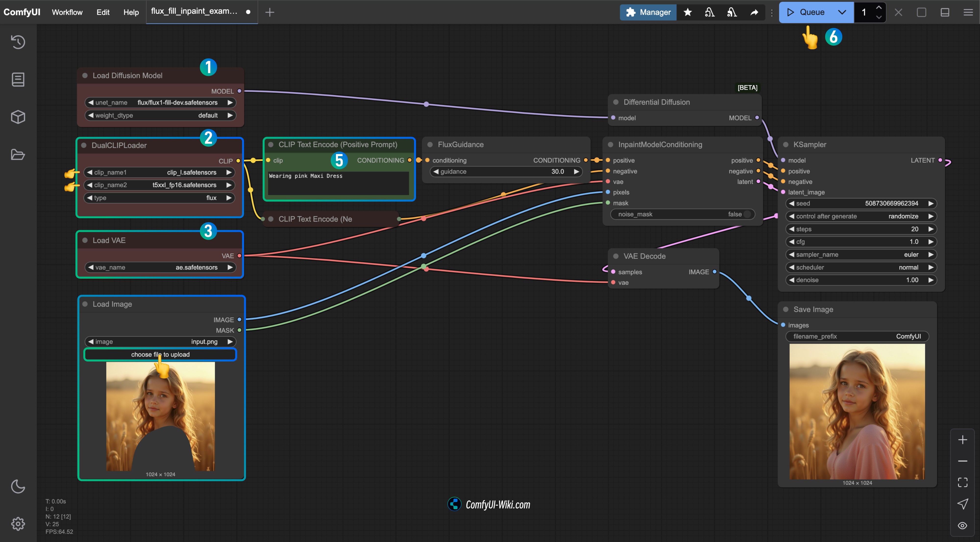Screen dimensions: 980x542
Task: Click choose file to upload
Action: tap(160, 354)
